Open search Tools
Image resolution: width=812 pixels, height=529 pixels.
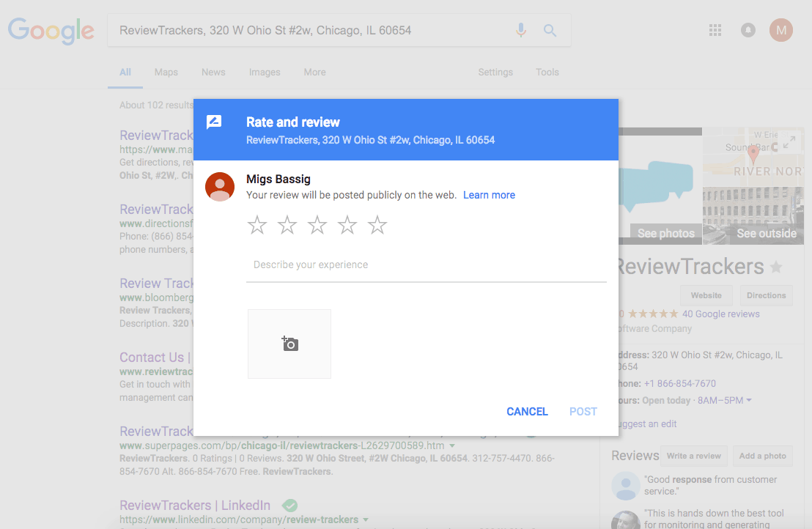click(x=547, y=73)
